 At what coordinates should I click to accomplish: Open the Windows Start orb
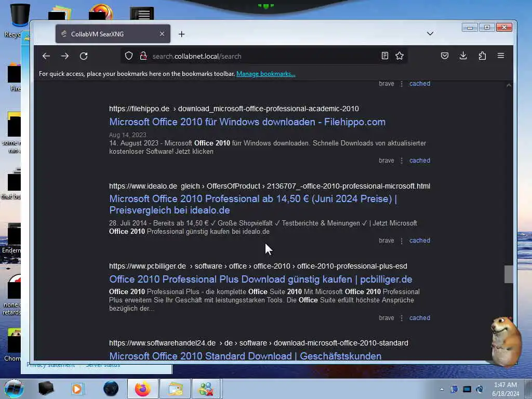pos(14,389)
